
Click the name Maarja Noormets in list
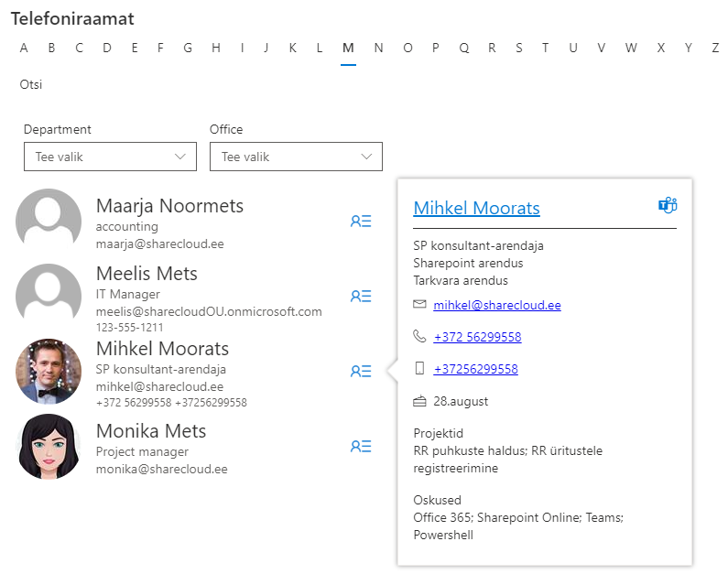tap(169, 206)
